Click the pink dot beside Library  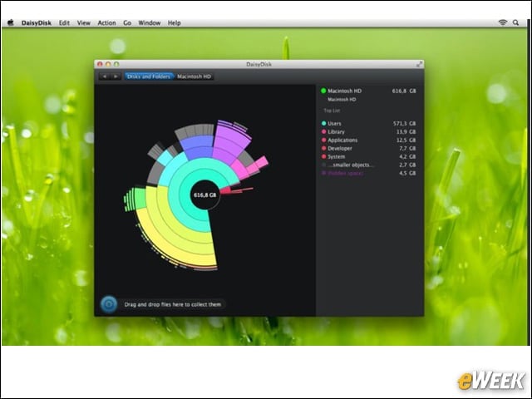click(323, 131)
